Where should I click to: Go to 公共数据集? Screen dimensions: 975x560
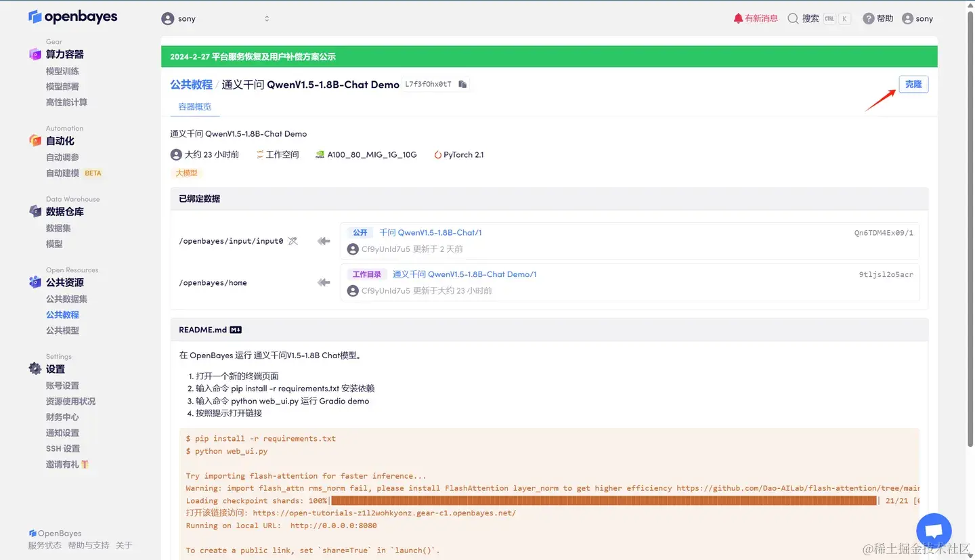[66, 299]
